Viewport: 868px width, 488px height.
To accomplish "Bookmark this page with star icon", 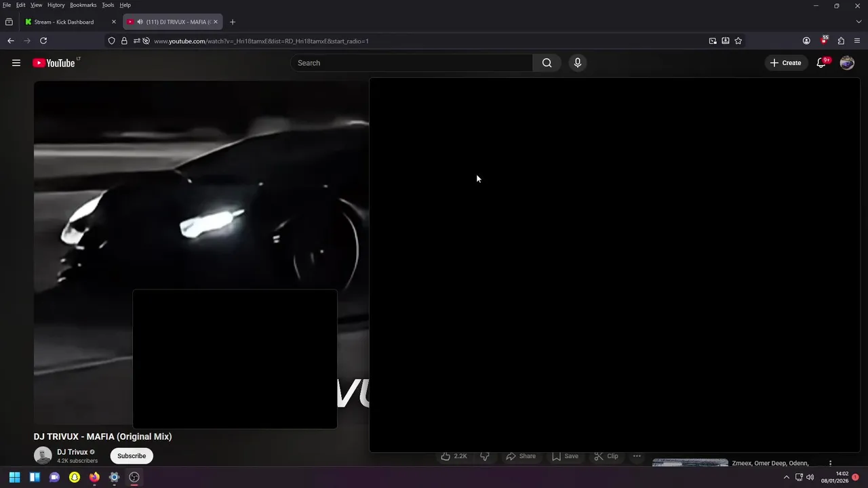I will 738,41.
